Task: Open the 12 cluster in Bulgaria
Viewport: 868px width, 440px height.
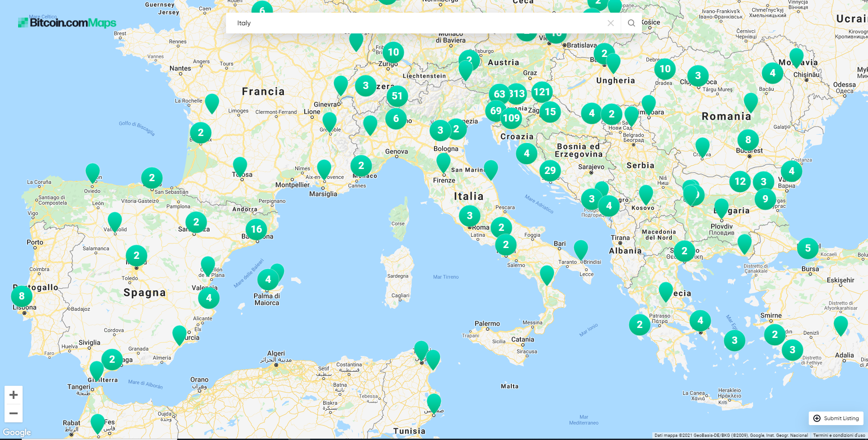Action: 740,181
